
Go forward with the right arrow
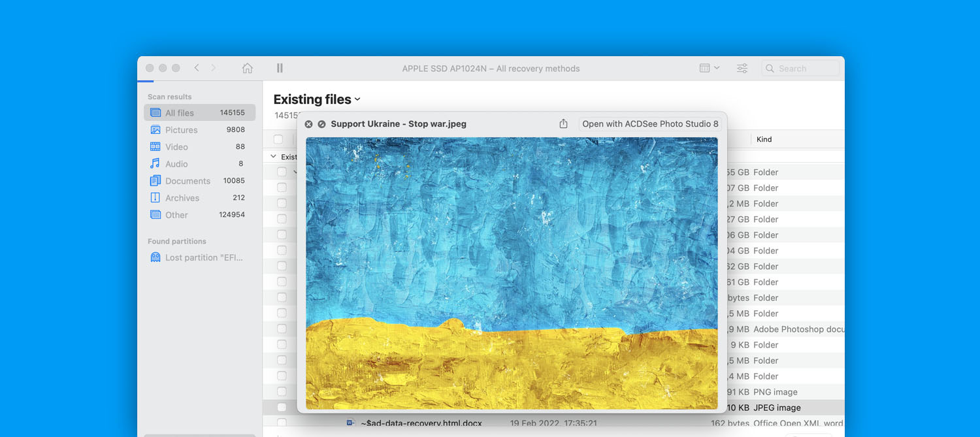213,68
